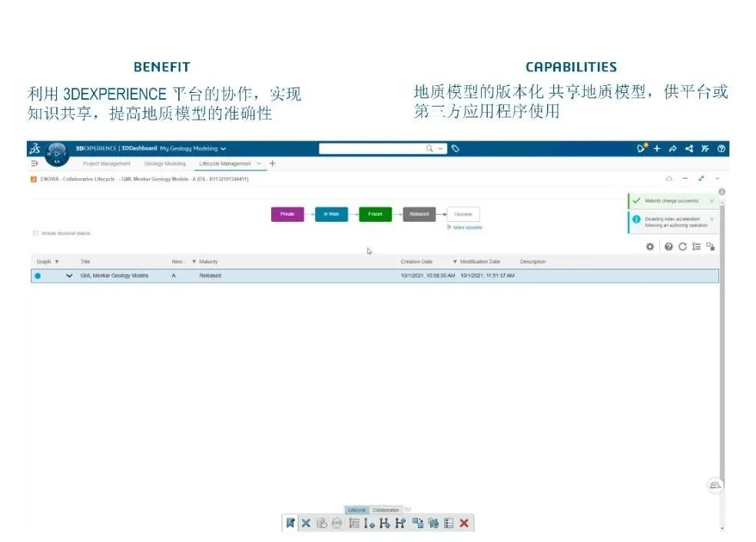Click the Frozen maturity state button
The width and height of the screenshot is (756, 542).
(x=375, y=214)
